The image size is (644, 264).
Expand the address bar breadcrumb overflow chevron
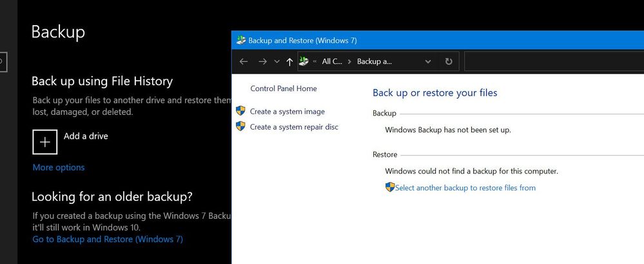point(315,62)
